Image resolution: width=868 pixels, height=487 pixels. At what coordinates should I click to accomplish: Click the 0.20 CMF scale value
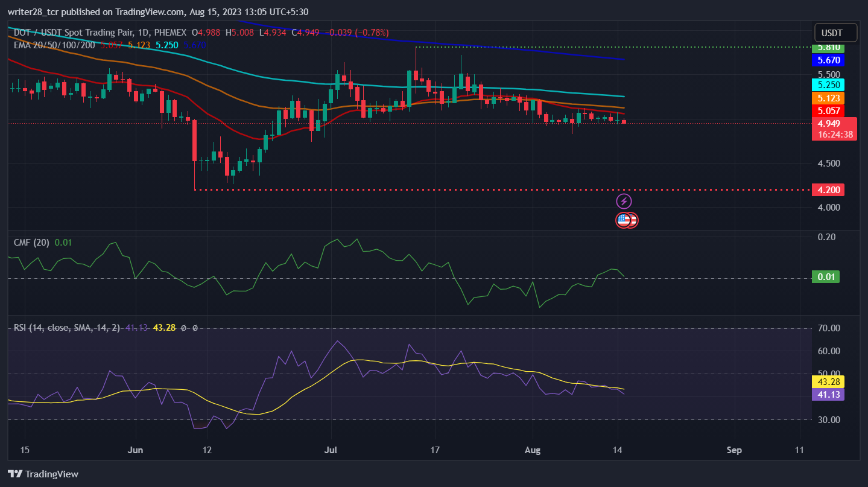click(x=826, y=237)
